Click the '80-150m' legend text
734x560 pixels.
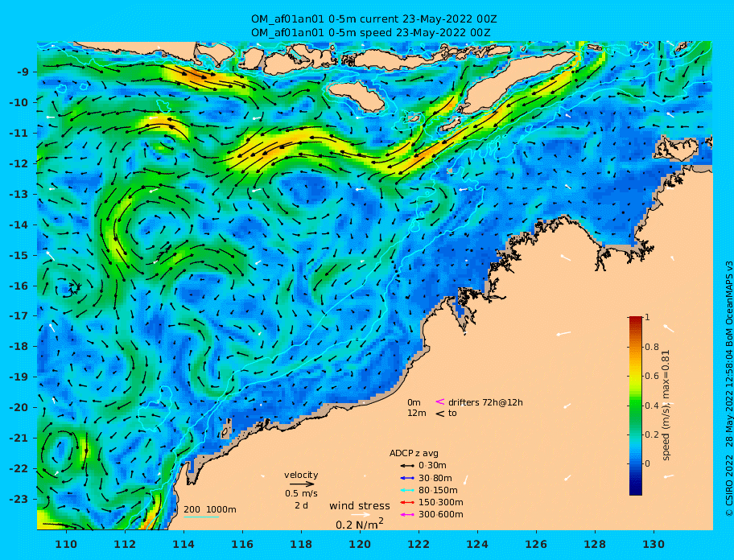(438, 490)
